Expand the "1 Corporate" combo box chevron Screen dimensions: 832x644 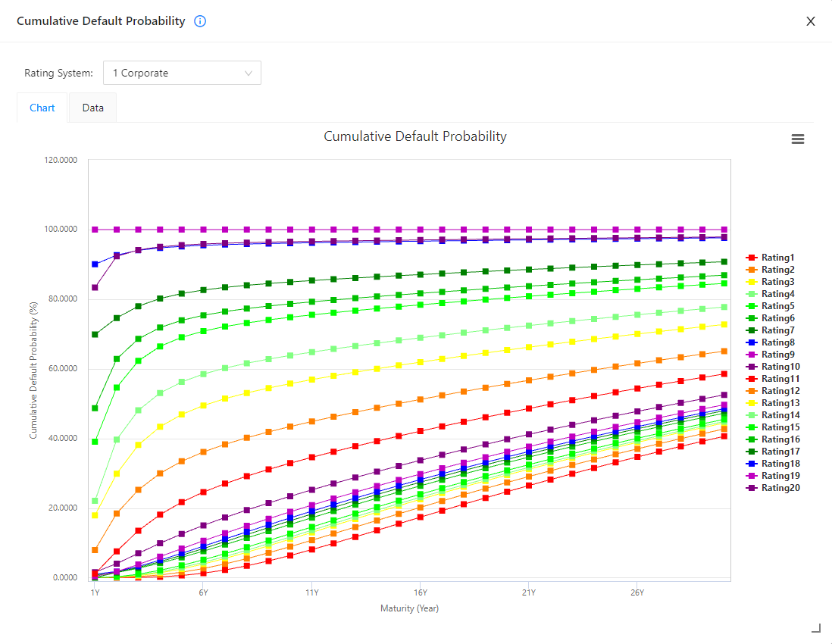point(248,73)
